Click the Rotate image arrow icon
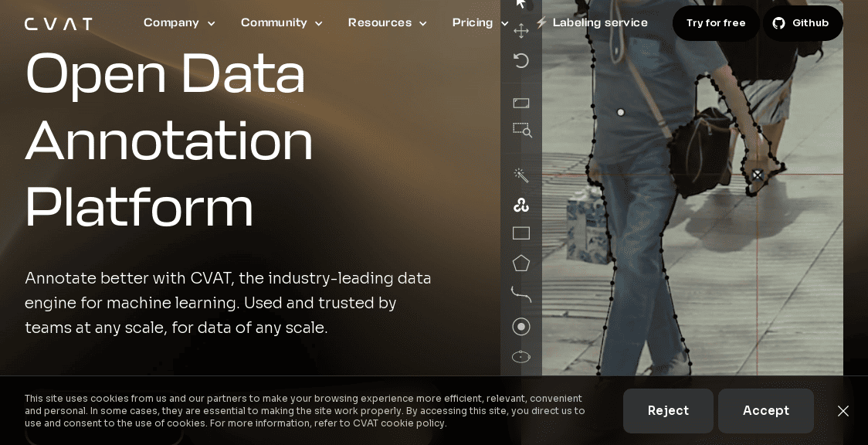 pos(521,60)
